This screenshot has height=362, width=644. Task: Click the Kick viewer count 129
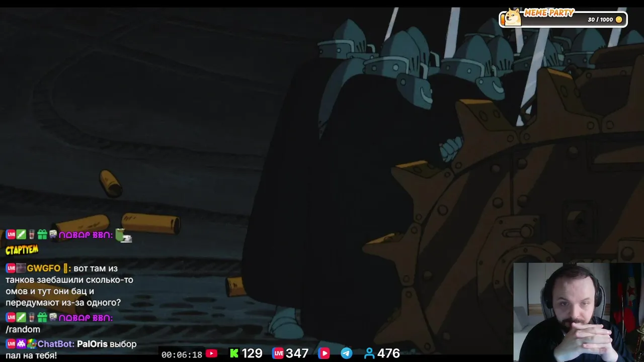click(252, 353)
